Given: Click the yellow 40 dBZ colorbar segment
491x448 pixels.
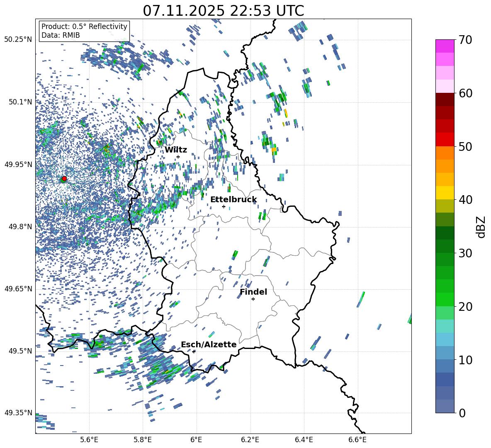Looking at the screenshot, I should point(445,193).
